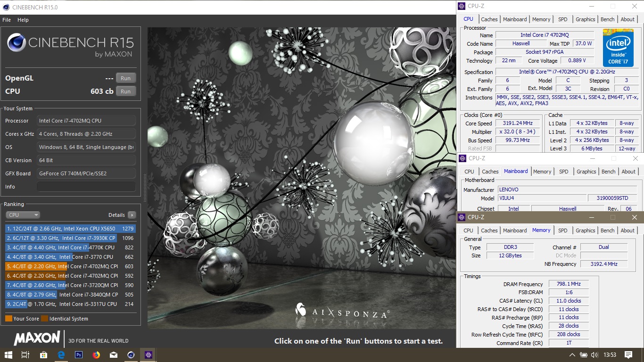Launch Firefox from the taskbar
The height and width of the screenshot is (362, 644).
(x=96, y=355)
